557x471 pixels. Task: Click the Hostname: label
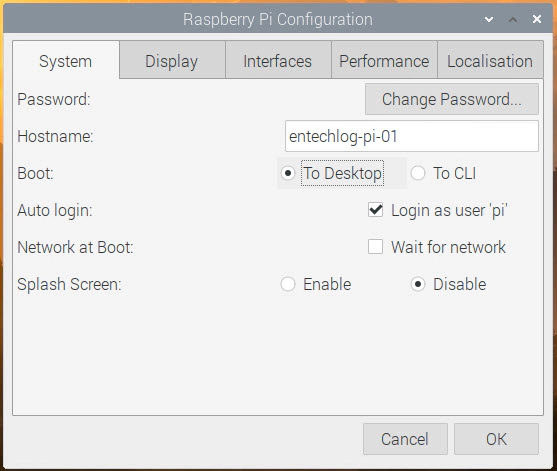coord(55,136)
